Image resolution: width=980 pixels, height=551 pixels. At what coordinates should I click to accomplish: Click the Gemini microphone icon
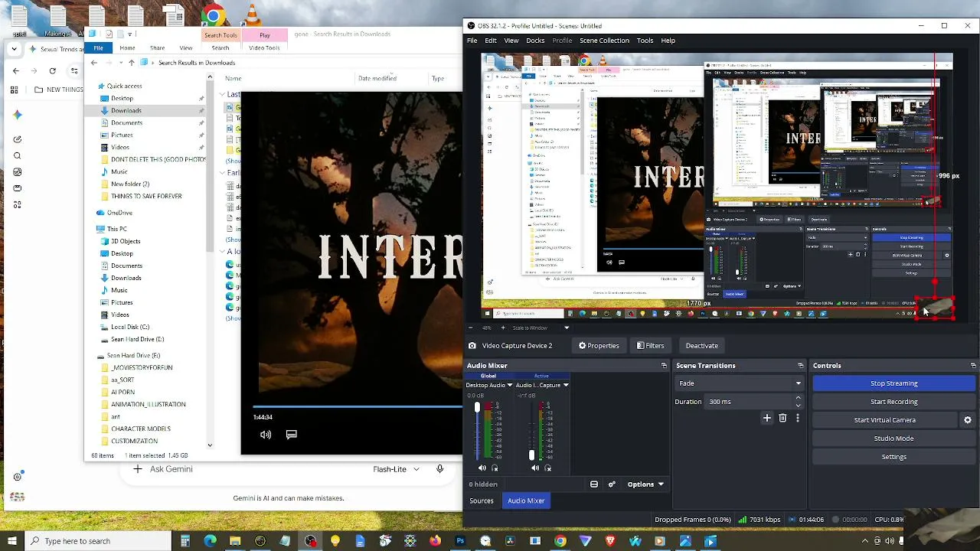[x=439, y=469]
